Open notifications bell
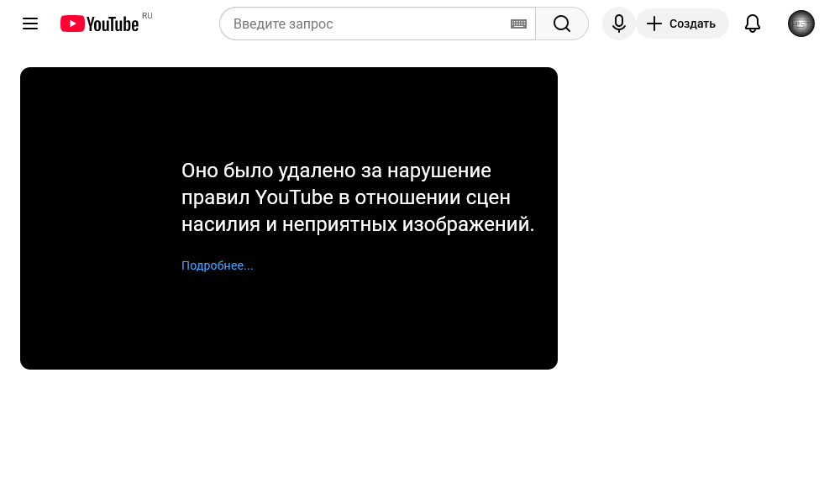Screen dimensions: 840x504 (753, 24)
